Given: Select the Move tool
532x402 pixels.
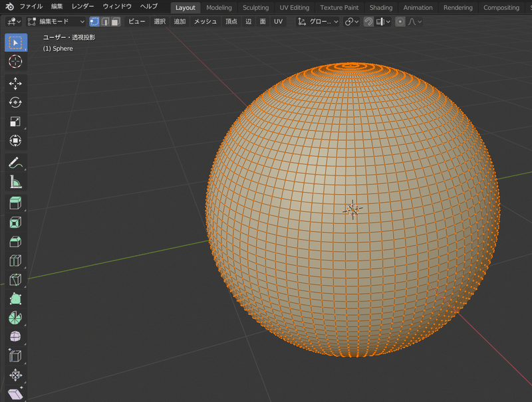Looking at the screenshot, I should [x=15, y=83].
